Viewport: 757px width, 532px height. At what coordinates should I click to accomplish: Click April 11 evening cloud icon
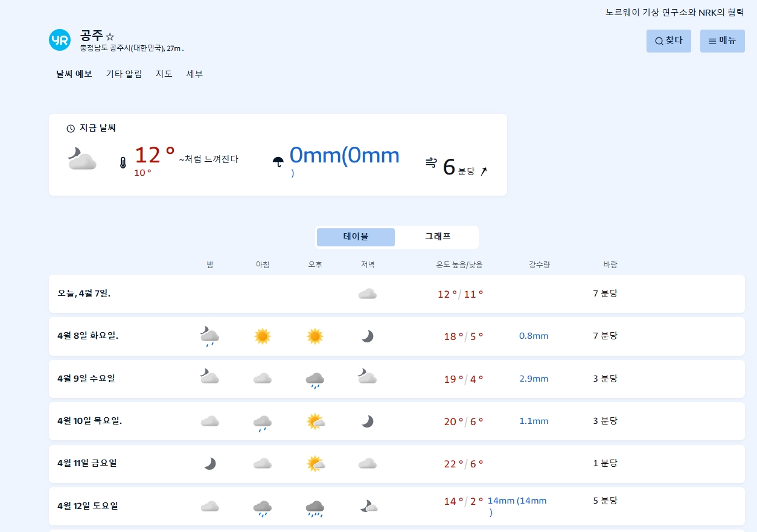pos(367,463)
